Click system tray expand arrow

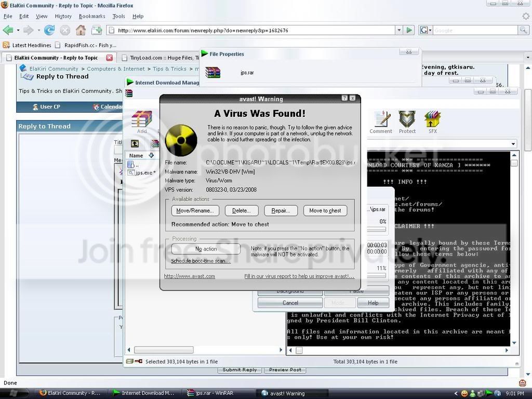456,394
